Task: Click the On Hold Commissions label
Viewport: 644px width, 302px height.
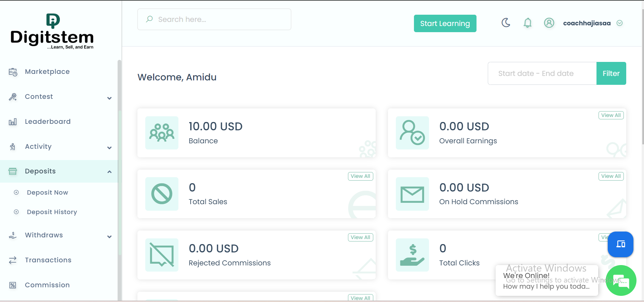Action: click(x=479, y=202)
